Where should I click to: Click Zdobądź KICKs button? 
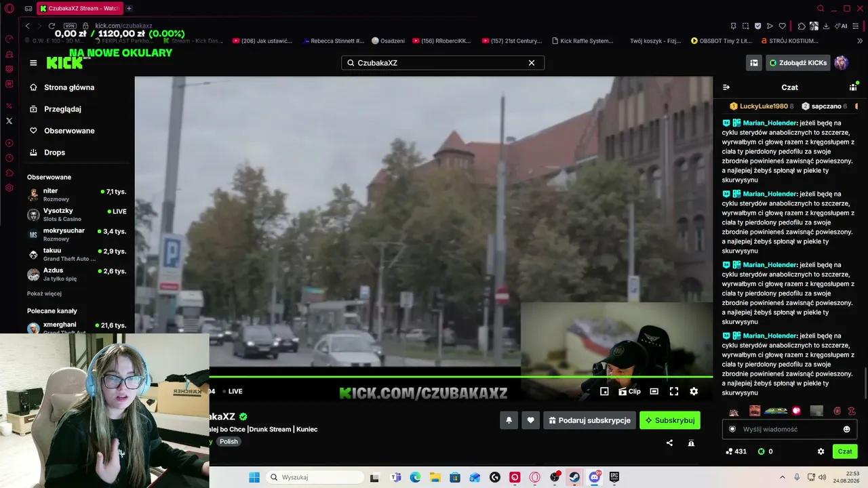click(x=798, y=63)
